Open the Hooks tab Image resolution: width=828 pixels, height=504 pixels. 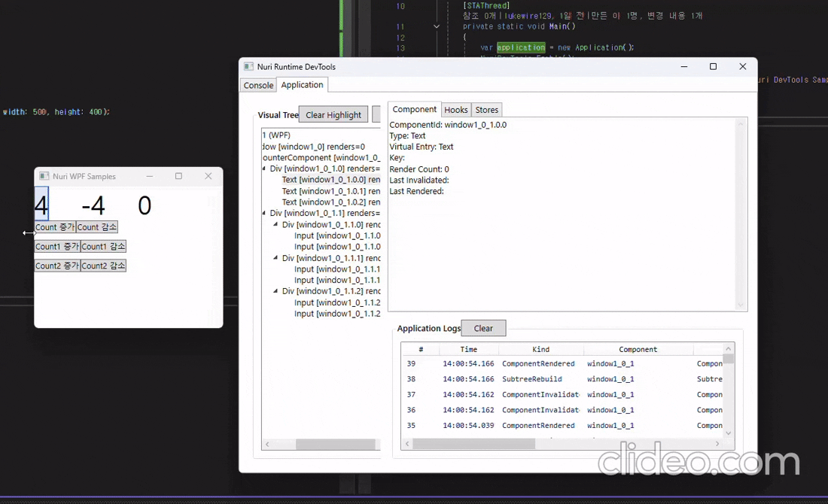(455, 110)
